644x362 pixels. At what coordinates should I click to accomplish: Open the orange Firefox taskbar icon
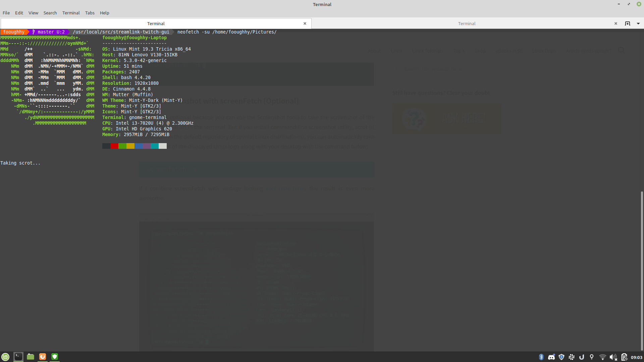click(43, 357)
